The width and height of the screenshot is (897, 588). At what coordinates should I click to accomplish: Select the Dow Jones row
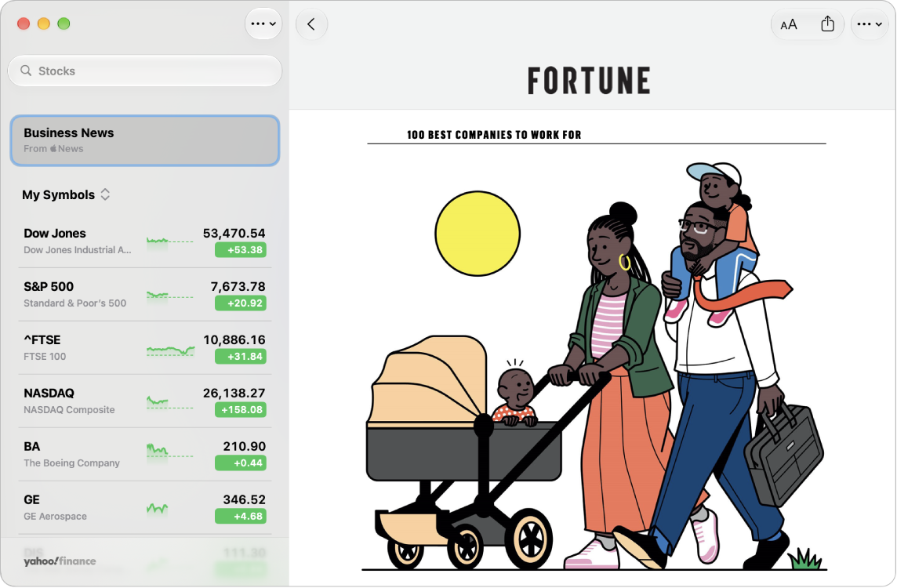(145, 241)
